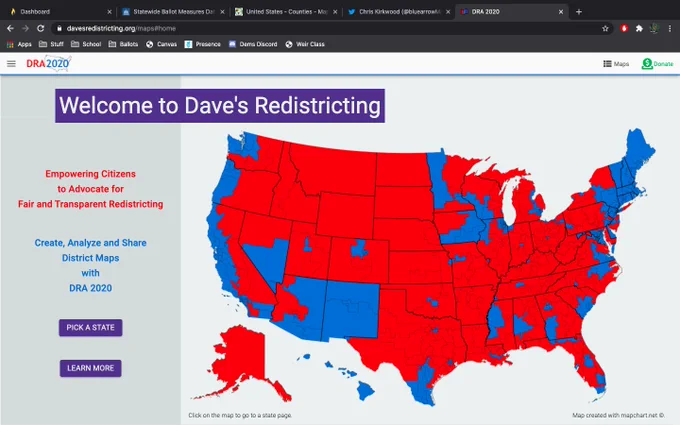Click the green Donate button
The width and height of the screenshot is (680, 425).
coord(657,64)
